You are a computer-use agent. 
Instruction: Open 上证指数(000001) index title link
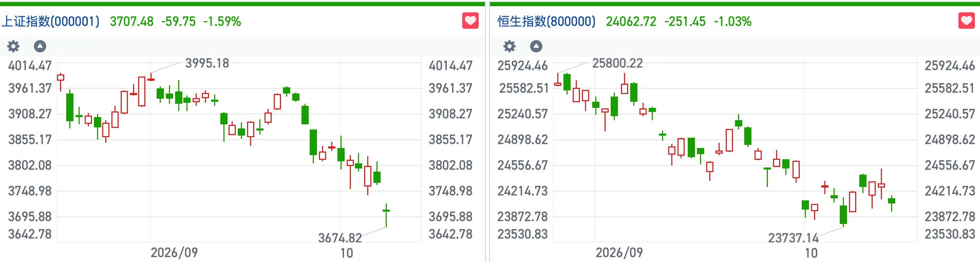(x=50, y=22)
